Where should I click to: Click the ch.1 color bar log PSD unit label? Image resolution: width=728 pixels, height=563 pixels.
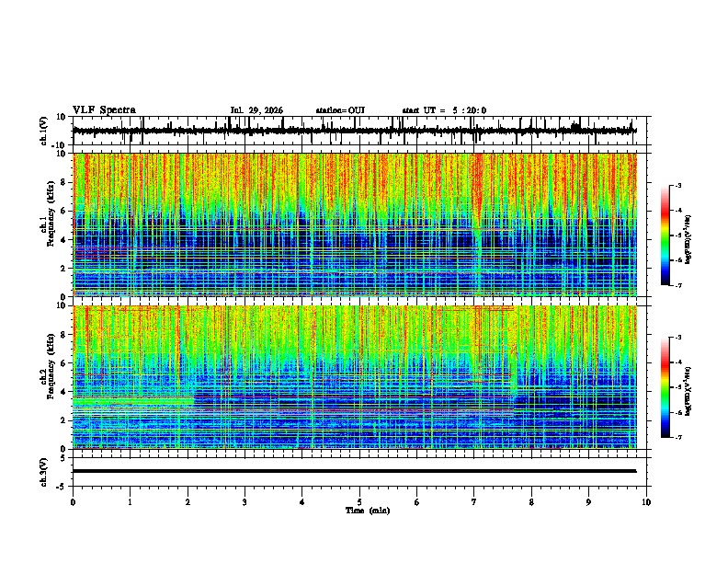pyautogui.click(x=688, y=239)
